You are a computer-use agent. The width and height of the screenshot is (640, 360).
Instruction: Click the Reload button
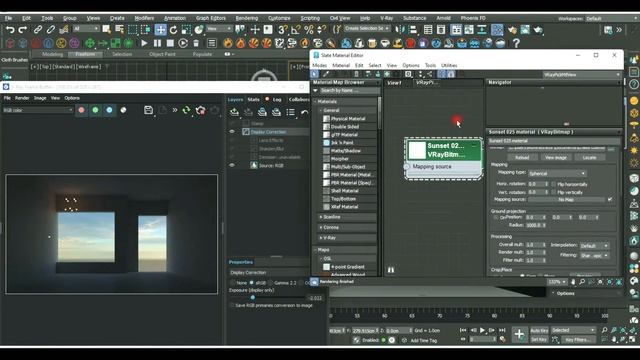point(522,157)
